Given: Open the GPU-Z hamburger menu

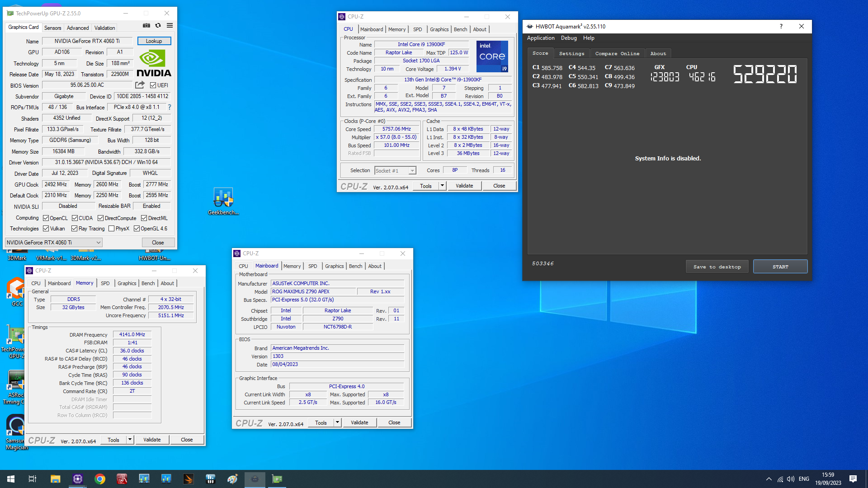Looking at the screenshot, I should coord(170,26).
